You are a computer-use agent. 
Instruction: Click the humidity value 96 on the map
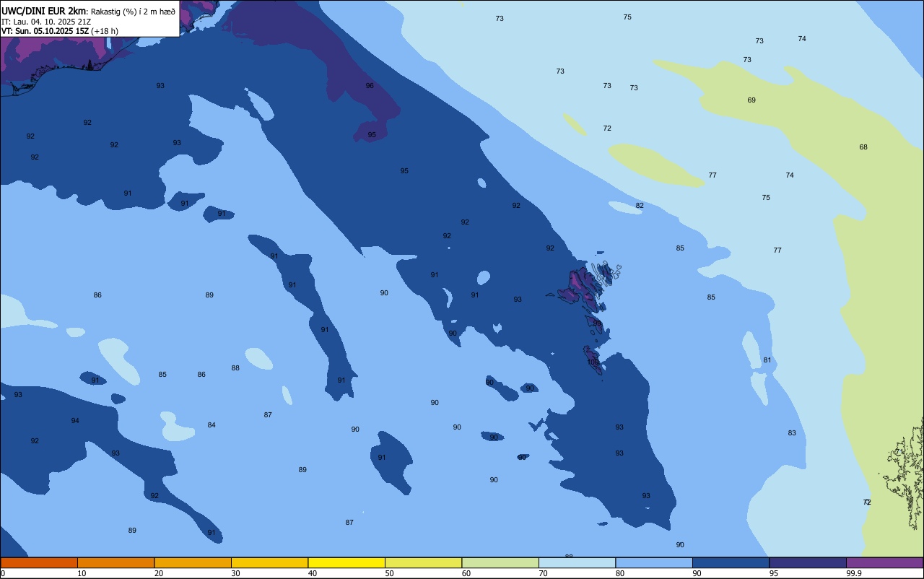[370, 85]
